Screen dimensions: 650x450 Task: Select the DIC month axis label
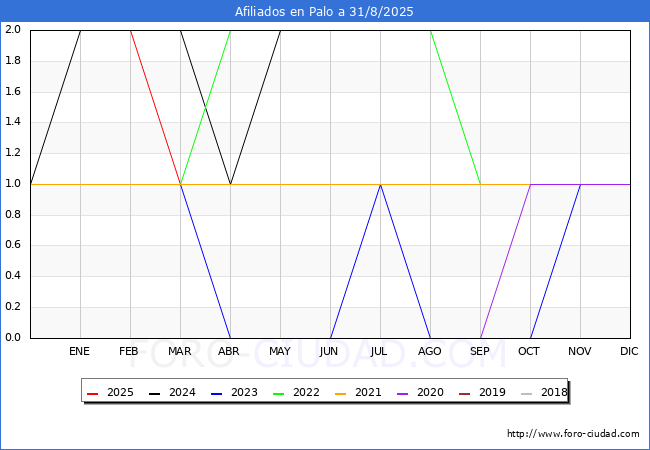pyautogui.click(x=629, y=351)
